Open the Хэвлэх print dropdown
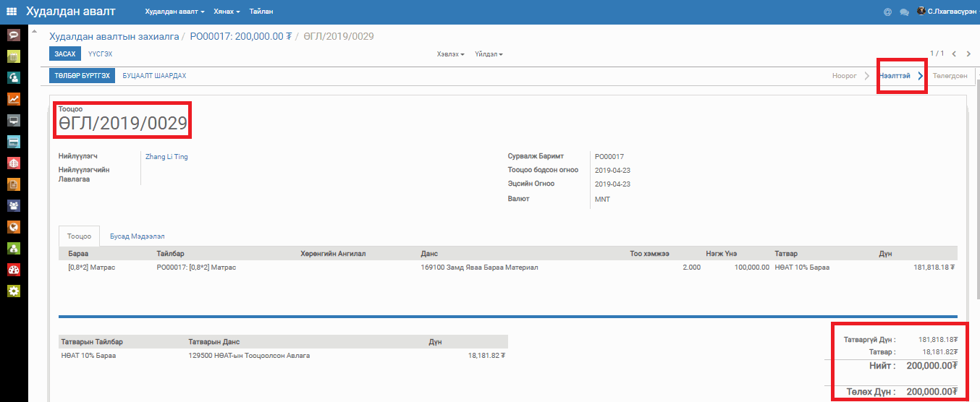The image size is (980, 402). [x=450, y=54]
